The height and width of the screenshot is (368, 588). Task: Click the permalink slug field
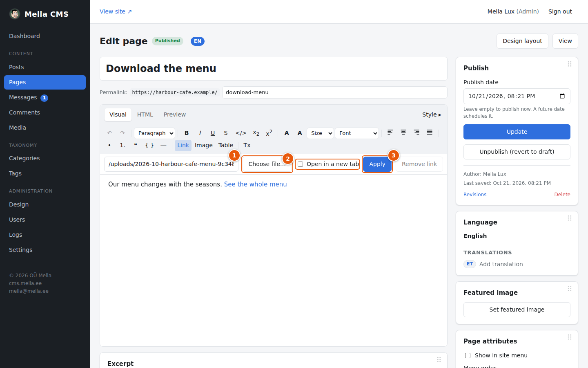point(335,92)
